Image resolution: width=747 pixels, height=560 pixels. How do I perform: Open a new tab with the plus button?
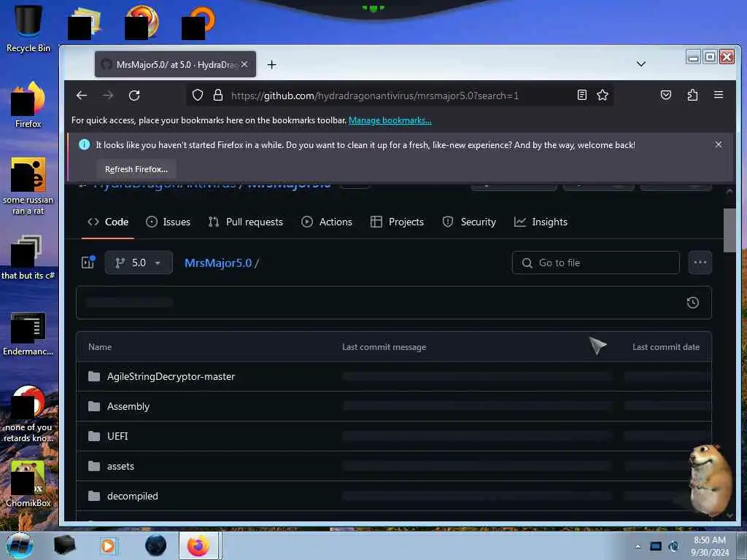point(271,64)
